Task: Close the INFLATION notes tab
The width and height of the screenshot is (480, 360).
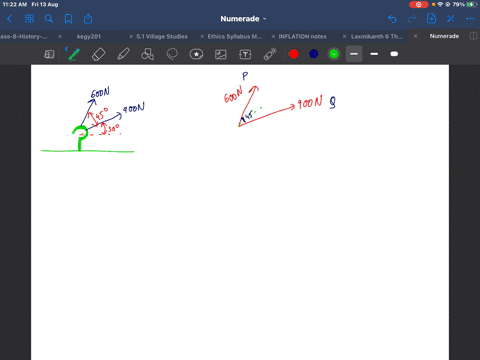Action: click(273, 37)
